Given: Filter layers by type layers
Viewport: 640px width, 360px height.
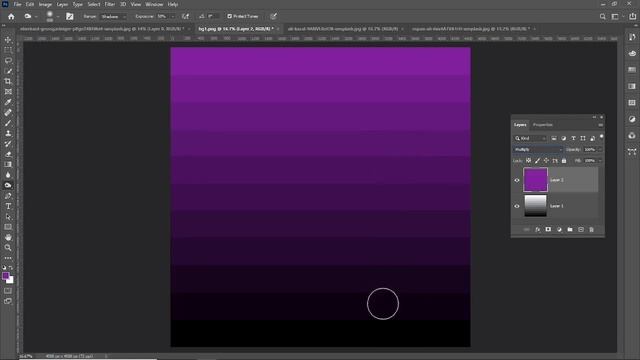Looking at the screenshot, I should pyautogui.click(x=573, y=138).
